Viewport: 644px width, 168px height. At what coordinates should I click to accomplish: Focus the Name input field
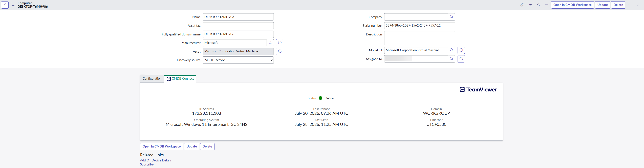pos(238,17)
